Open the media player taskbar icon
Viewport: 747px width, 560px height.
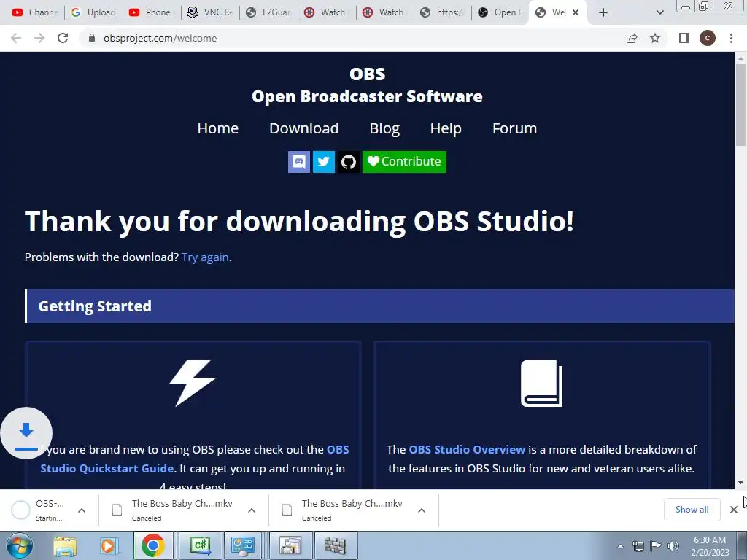(109, 546)
